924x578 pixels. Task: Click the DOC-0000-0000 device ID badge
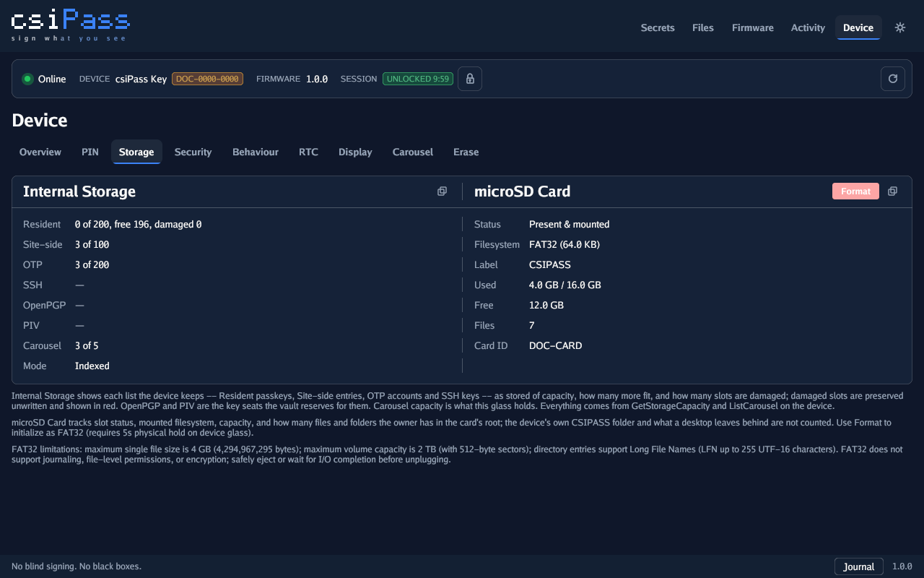click(207, 79)
